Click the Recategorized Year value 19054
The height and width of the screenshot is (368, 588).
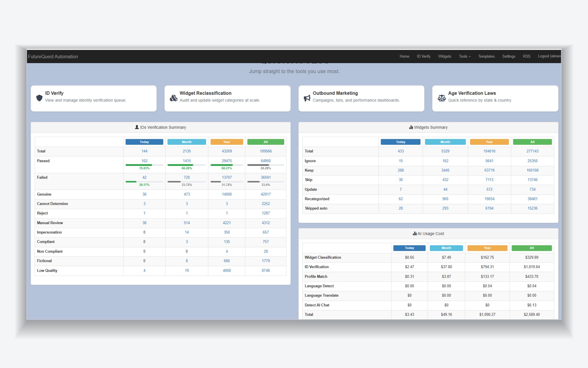point(489,199)
